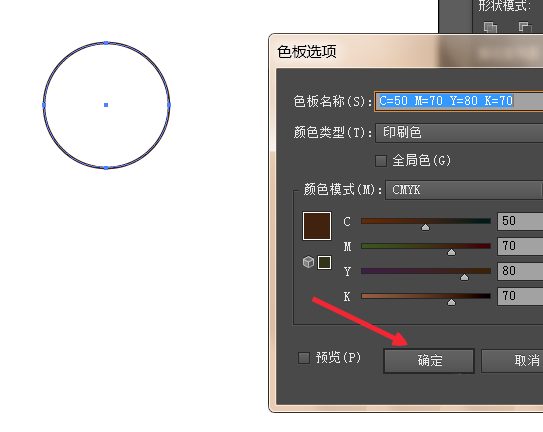This screenshot has width=543, height=432.
Task: Enable the 全局色(G) checkbox
Action: pos(381,161)
